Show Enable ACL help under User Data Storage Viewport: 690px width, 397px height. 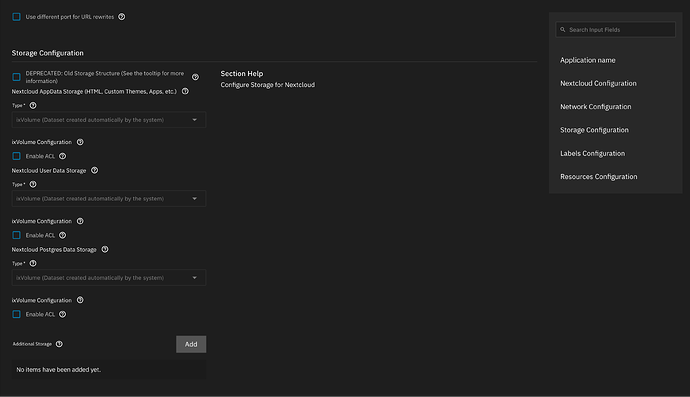[62, 235]
